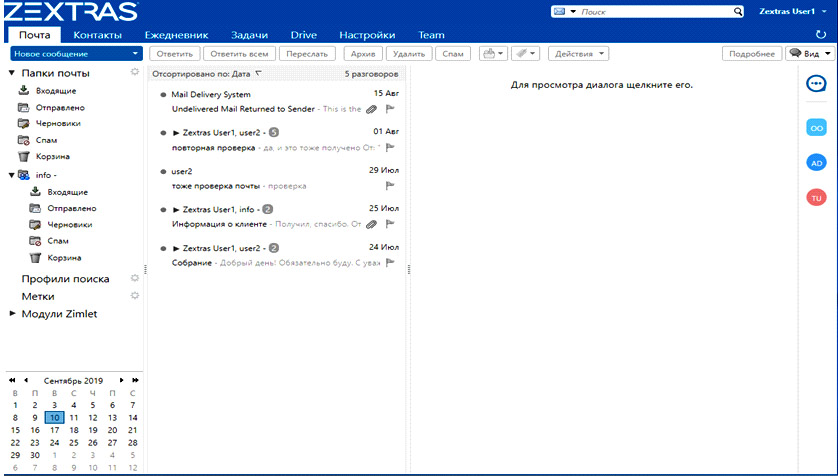Viewport: 838px width, 476px height.
Task: Flag the Mail Delivery System message
Action: point(390,109)
